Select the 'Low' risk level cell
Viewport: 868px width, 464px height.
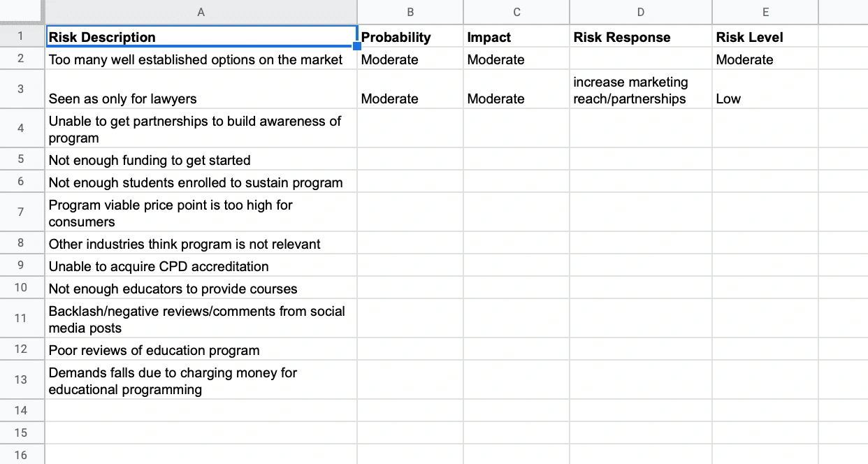(765, 89)
